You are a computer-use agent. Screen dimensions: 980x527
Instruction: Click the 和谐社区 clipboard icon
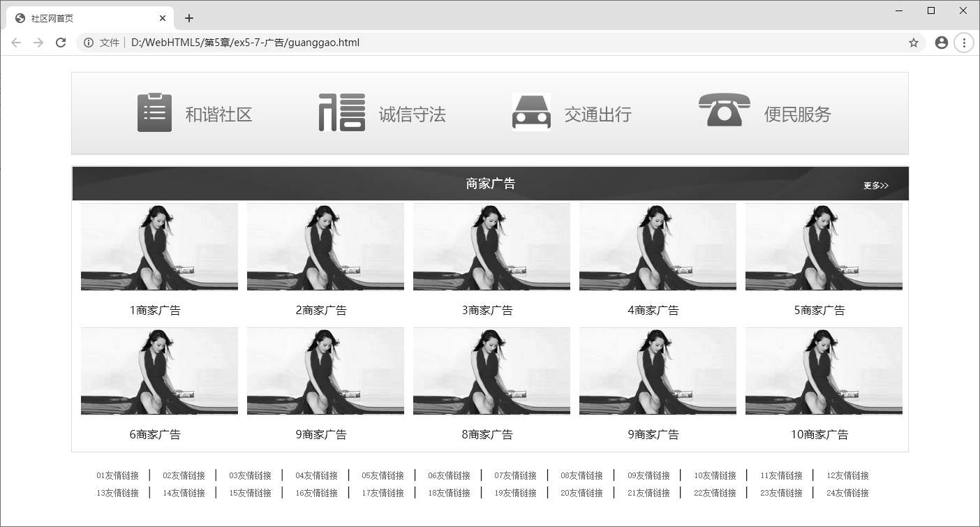154,112
